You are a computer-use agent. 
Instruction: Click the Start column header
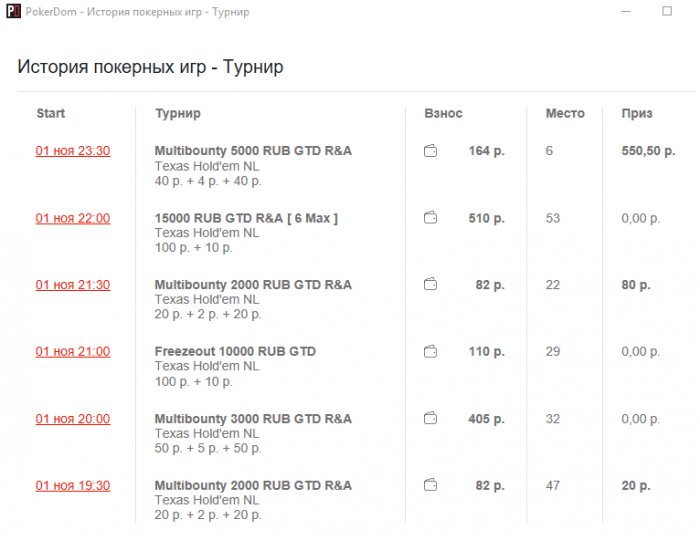pos(51,114)
